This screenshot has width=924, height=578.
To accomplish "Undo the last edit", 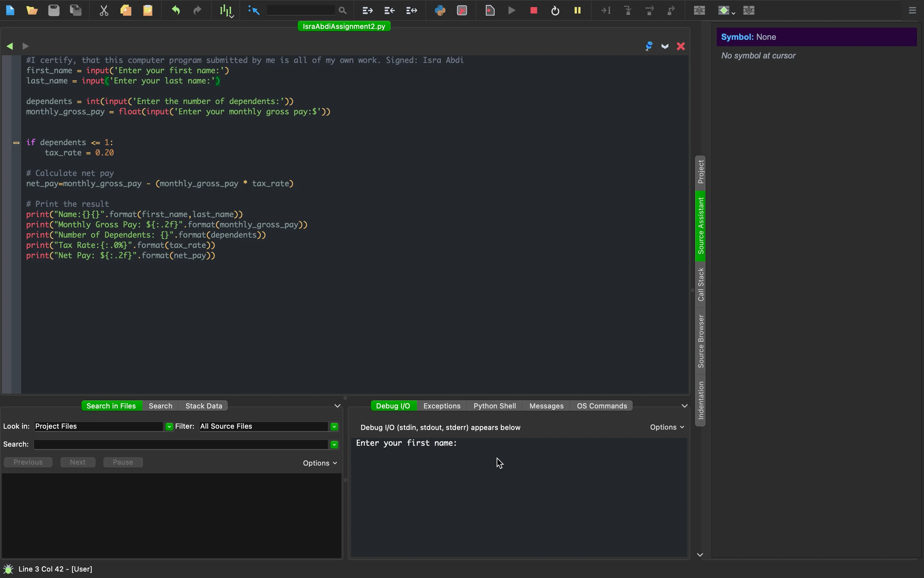I will click(x=176, y=10).
